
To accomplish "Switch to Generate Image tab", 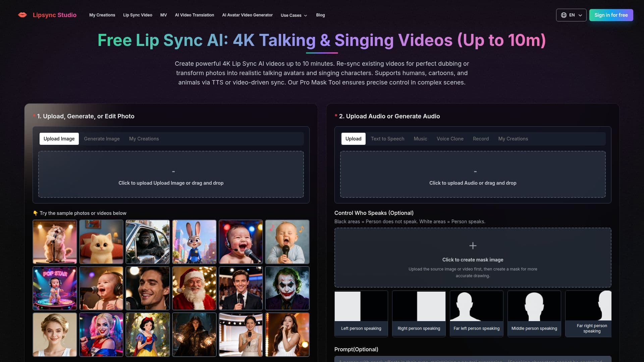I will 102,139.
